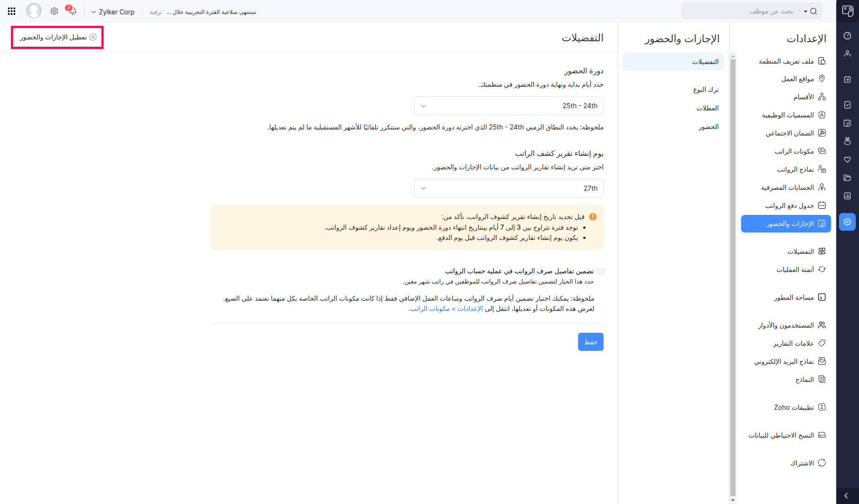Image resolution: width=859 pixels, height=504 pixels.
Task: Open payroll report day dropdown 27th
Action: 508,188
